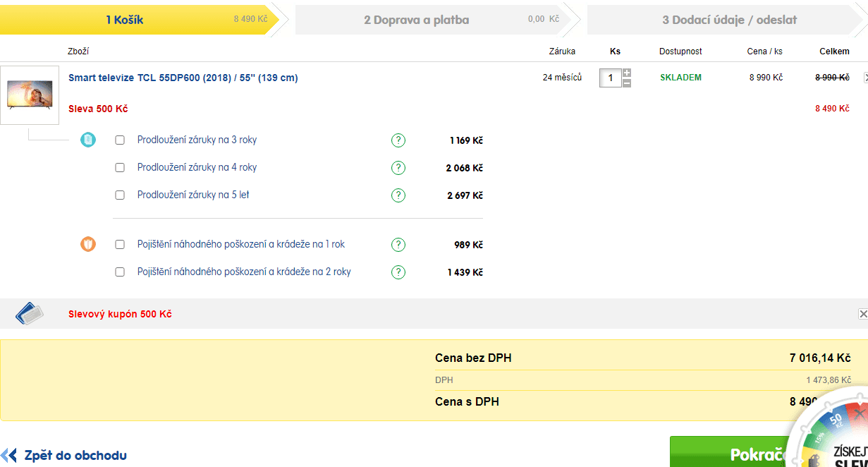Image resolution: width=868 pixels, height=467 pixels.
Task: Click Prodloužení záruky na 5 let label
Action: pyautogui.click(x=193, y=195)
